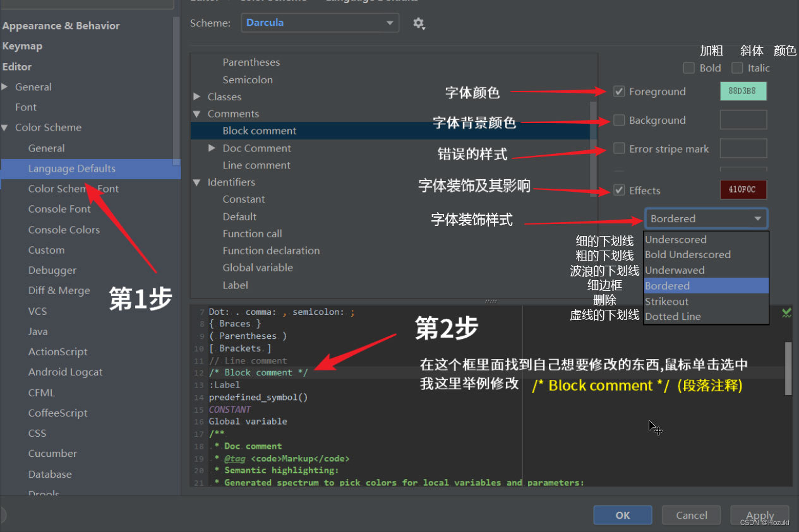Collapse the Color Scheme tree node
799x532 pixels.
(5, 127)
